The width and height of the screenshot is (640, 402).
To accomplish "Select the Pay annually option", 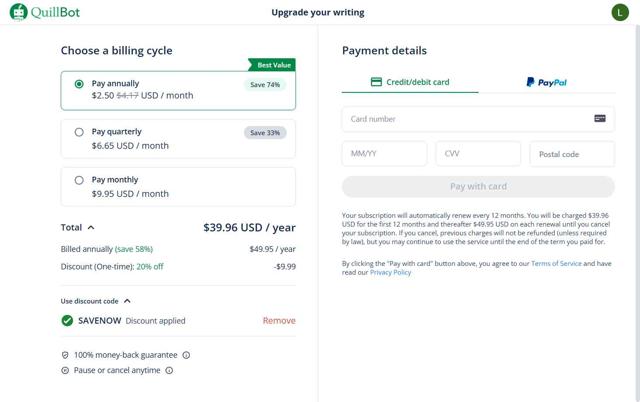I will click(79, 84).
